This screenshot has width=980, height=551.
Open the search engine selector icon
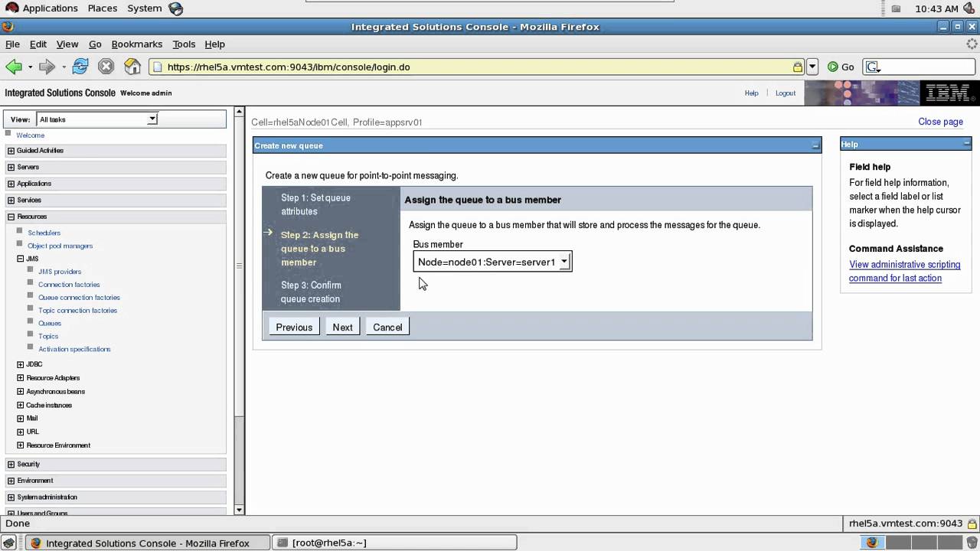[874, 67]
